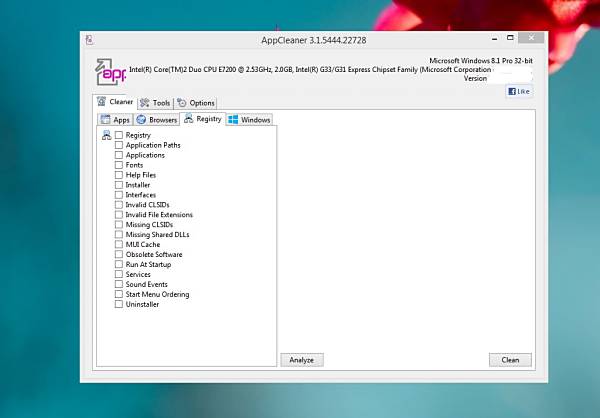Screen dimensions: 600x418
Task: Select the Registry subtab label
Action: tap(209, 119)
